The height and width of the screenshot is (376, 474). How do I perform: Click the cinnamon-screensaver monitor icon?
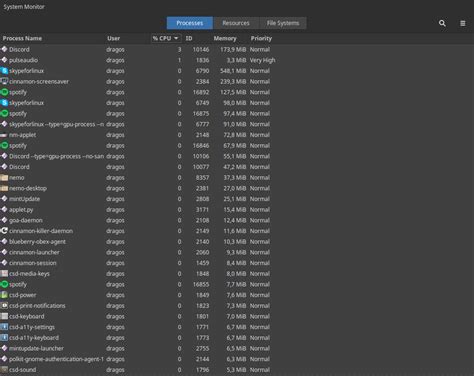point(4,81)
